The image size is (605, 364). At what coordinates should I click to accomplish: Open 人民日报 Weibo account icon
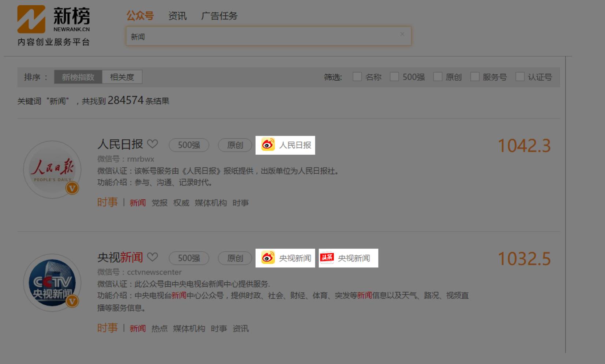tap(268, 145)
